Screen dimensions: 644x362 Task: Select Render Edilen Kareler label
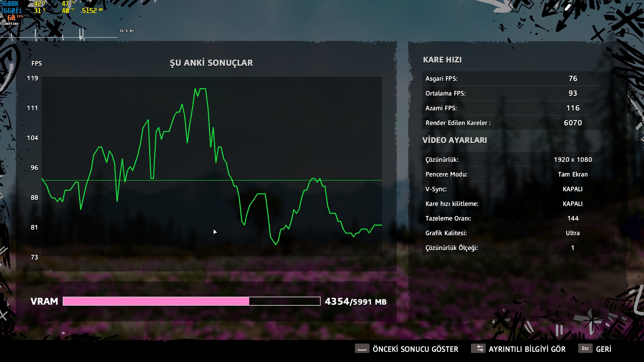coord(458,123)
